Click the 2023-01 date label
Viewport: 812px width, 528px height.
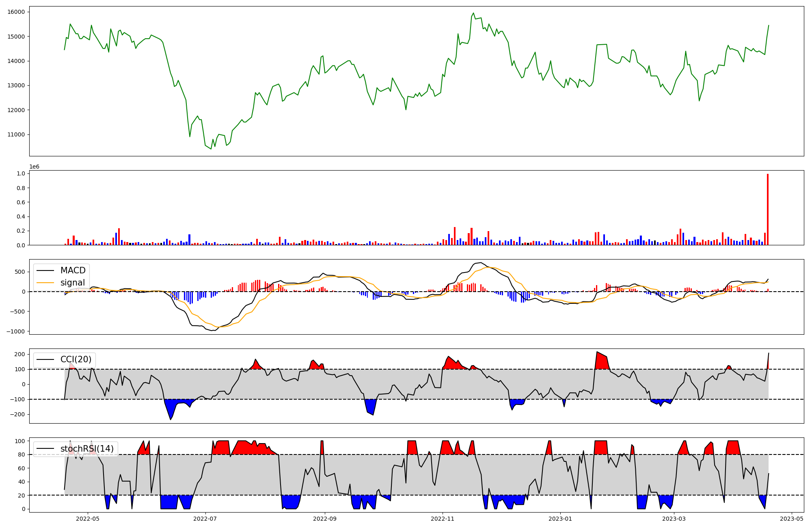pos(560,518)
